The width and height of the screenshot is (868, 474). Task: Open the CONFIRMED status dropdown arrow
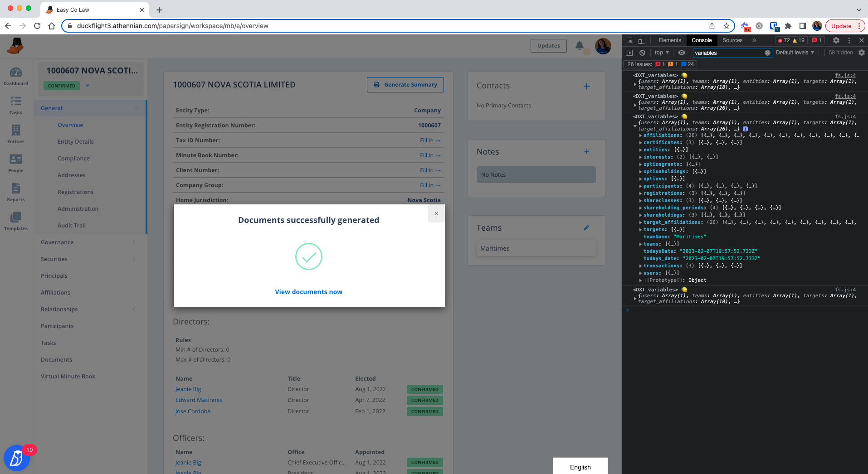click(x=88, y=85)
